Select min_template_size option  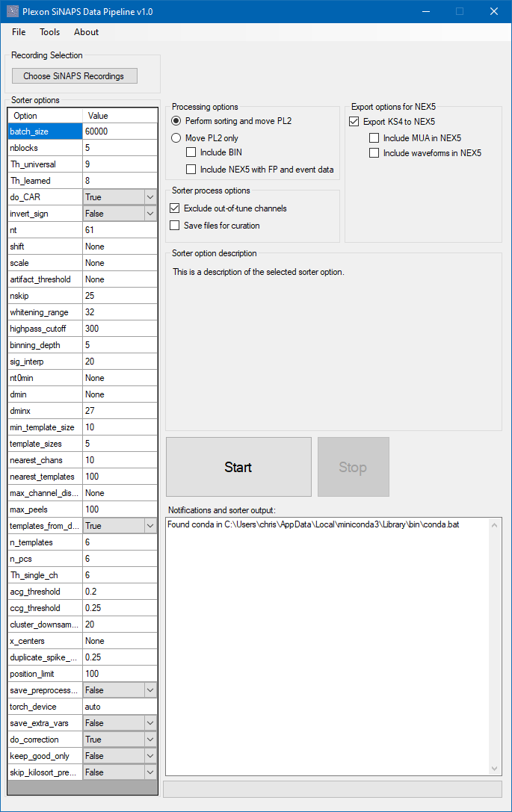pyautogui.click(x=45, y=427)
